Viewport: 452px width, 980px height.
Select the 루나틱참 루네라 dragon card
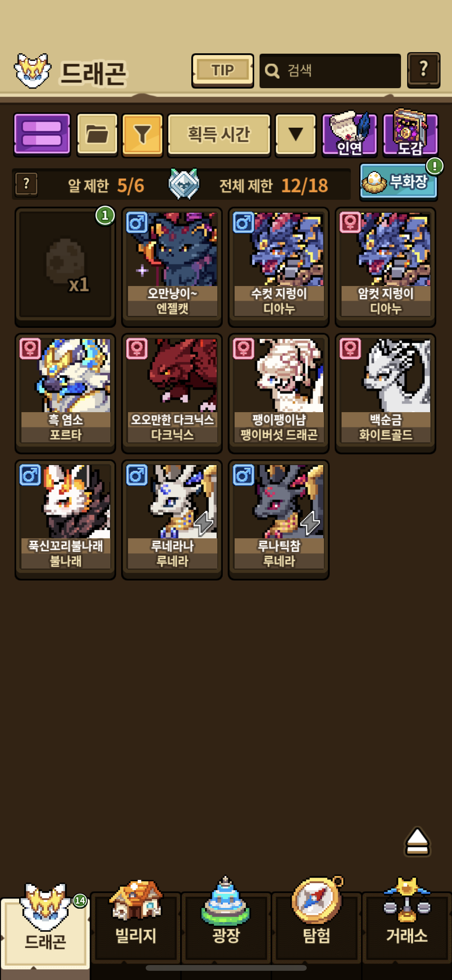(279, 520)
